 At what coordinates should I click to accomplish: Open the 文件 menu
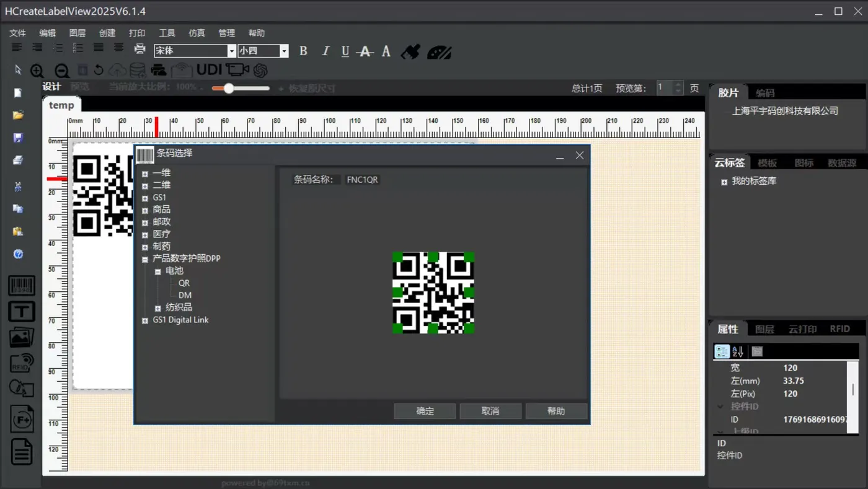[17, 33]
